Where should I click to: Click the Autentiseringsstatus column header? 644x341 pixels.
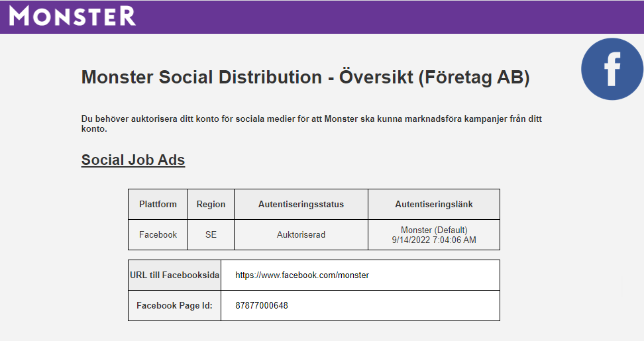click(x=301, y=204)
